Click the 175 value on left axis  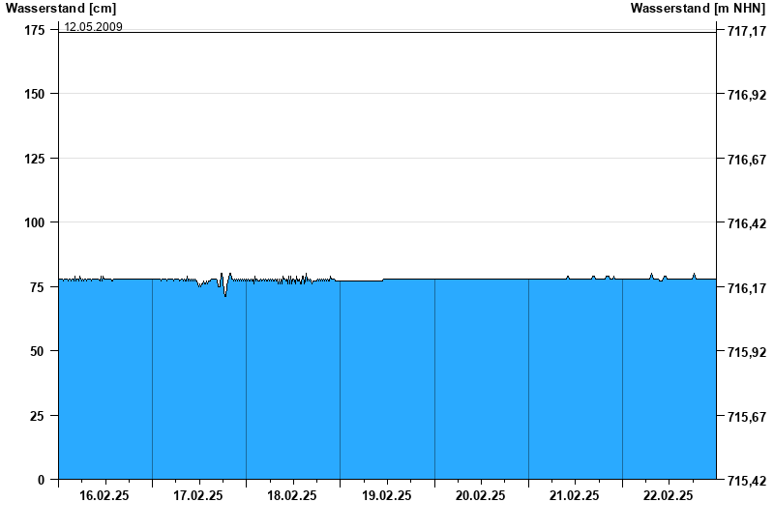tap(34, 31)
